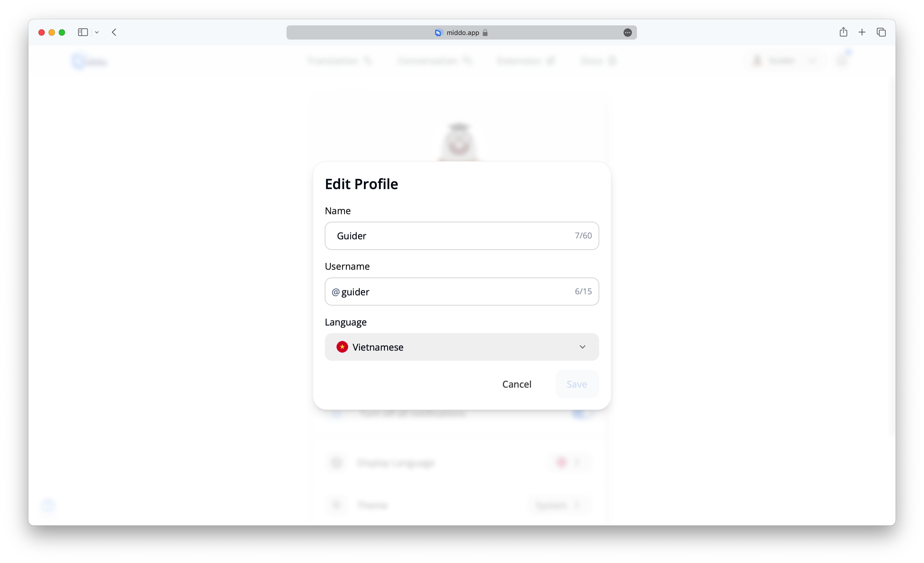
Task: Click the page options ellipsis in the address bar
Action: point(628,33)
